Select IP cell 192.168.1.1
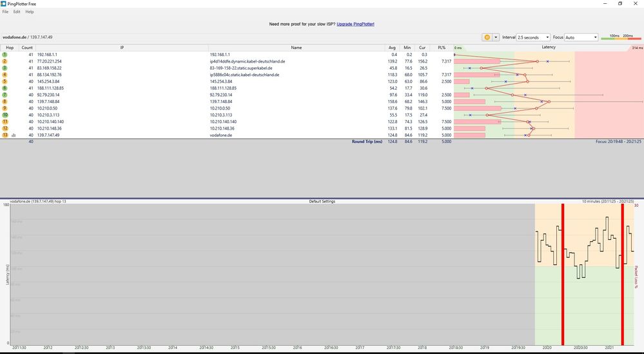The image size is (644, 354). (47, 55)
